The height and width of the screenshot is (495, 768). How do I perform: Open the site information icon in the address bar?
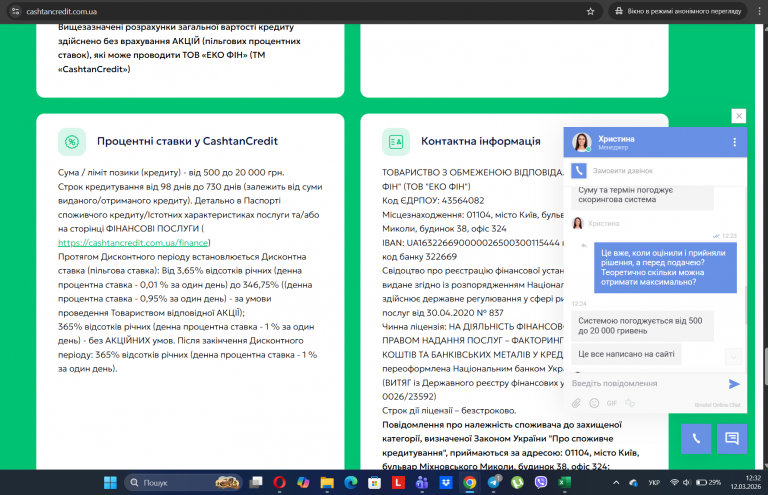click(x=15, y=11)
